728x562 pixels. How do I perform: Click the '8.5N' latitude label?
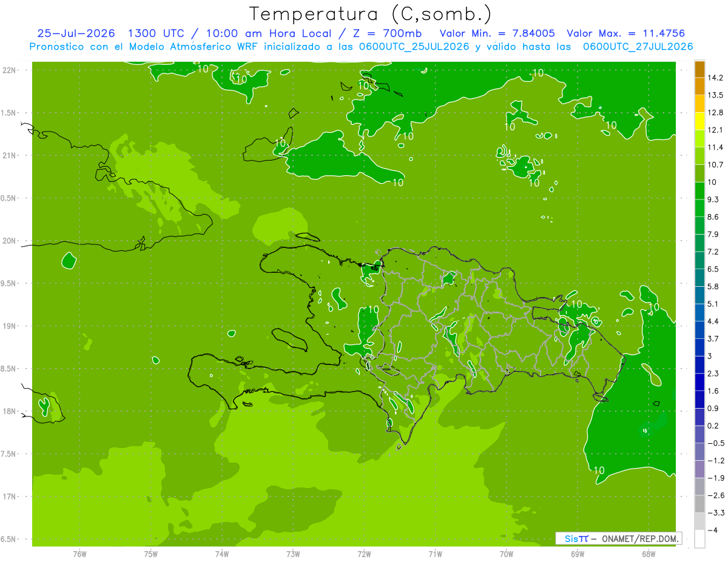(9, 369)
